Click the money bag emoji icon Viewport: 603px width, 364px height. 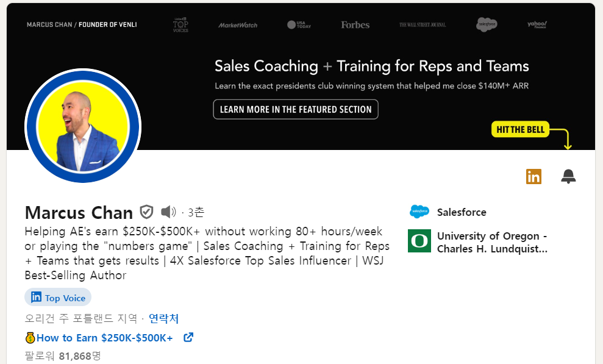tap(30, 338)
